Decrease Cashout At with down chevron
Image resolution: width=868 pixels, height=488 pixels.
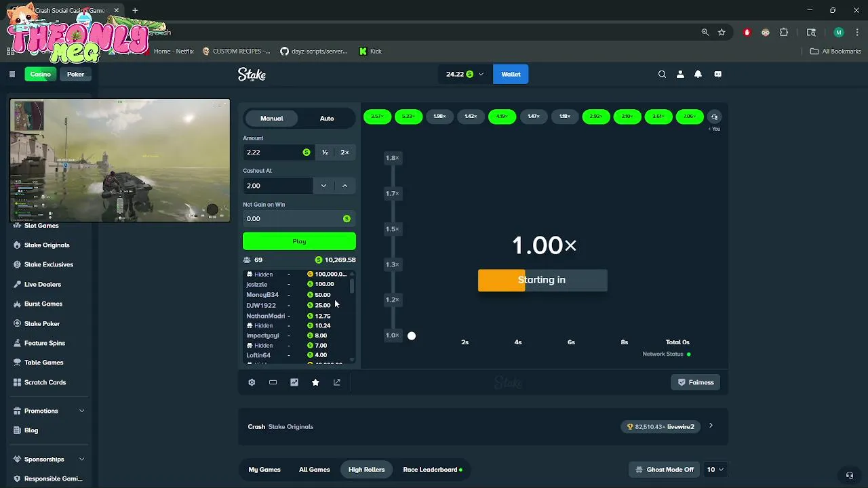[323, 186]
